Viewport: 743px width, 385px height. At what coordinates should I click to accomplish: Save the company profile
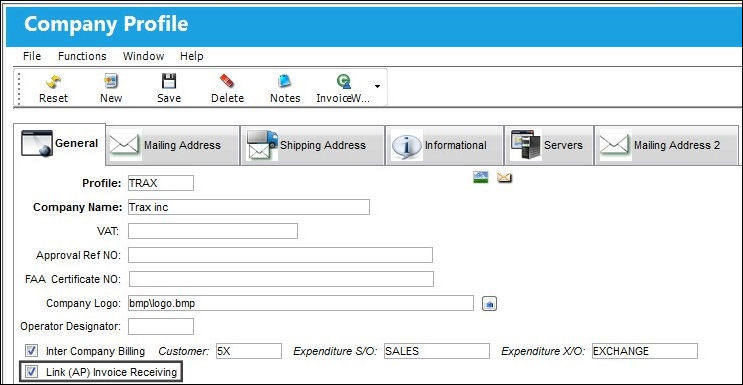(x=169, y=89)
